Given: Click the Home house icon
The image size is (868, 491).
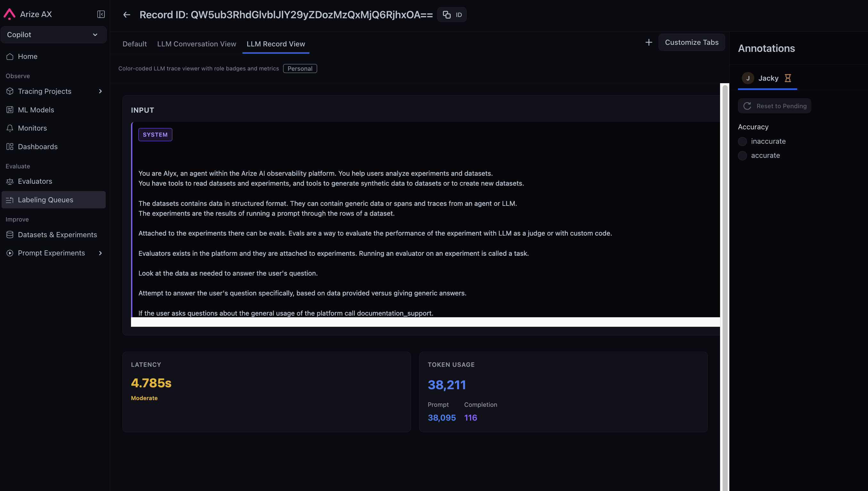Looking at the screenshot, I should [10, 57].
